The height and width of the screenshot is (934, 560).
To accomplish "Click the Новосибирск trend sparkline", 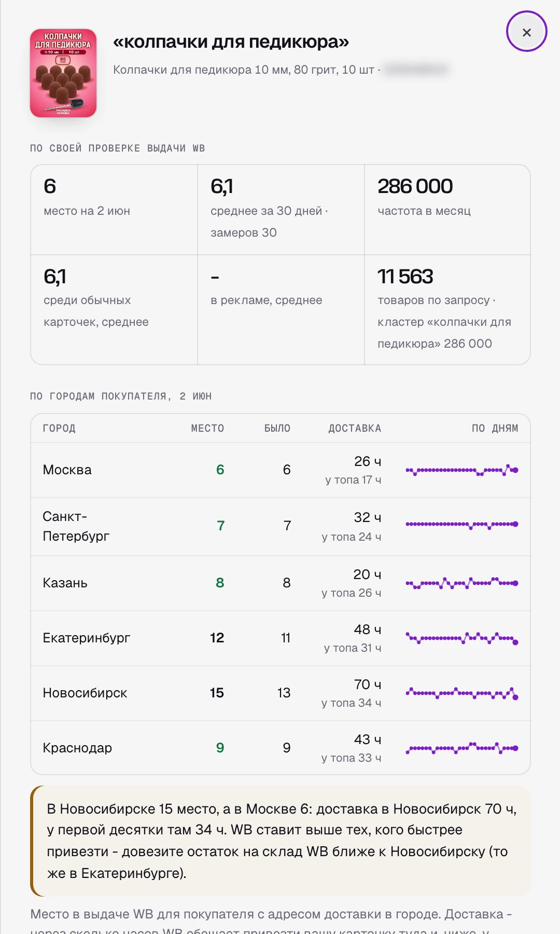I will click(x=462, y=693).
